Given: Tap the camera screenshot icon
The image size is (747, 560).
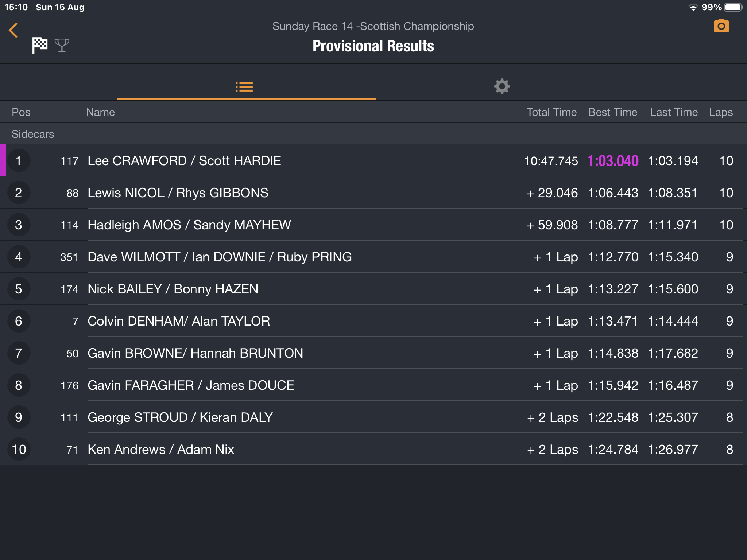Looking at the screenshot, I should 721,26.
